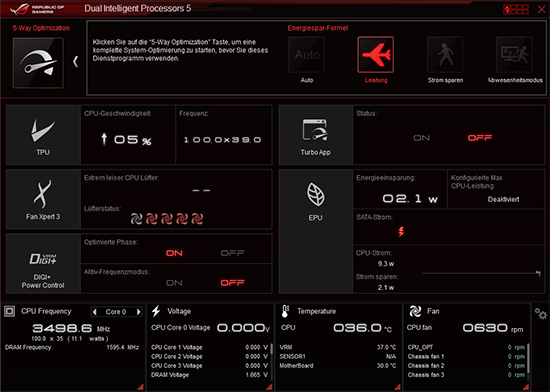Click the second fan status icon

coord(152,219)
